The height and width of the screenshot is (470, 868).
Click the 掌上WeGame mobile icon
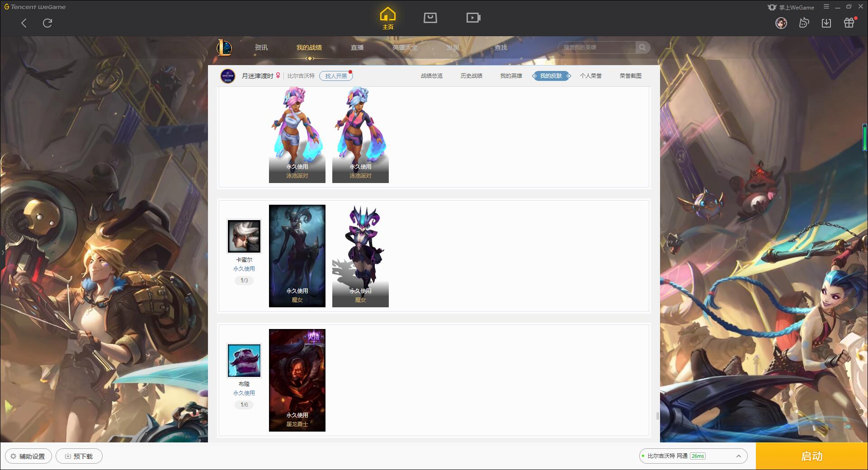point(772,7)
